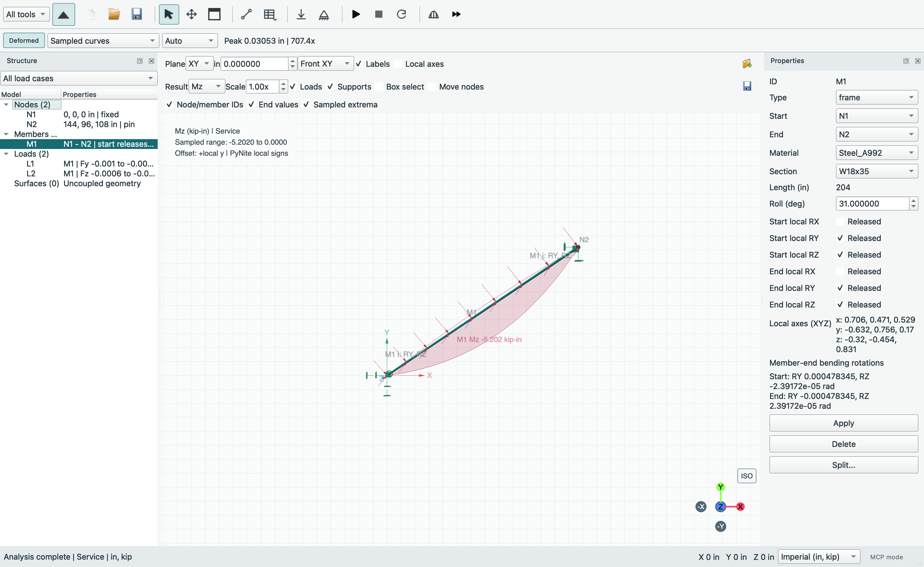Screen dimensions: 924x567
Task: Open the Sampled curves dropdown
Action: coord(103,41)
